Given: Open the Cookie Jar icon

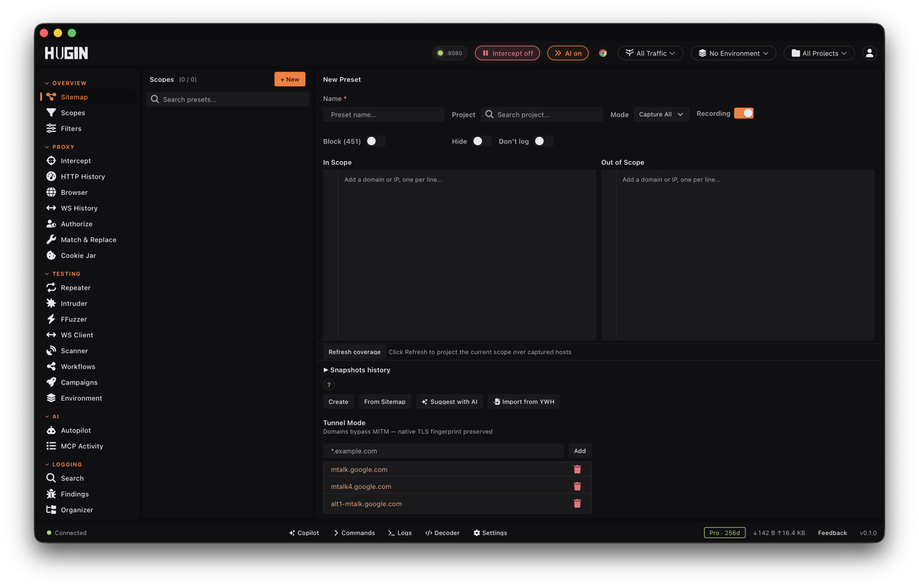Looking at the screenshot, I should coord(51,256).
